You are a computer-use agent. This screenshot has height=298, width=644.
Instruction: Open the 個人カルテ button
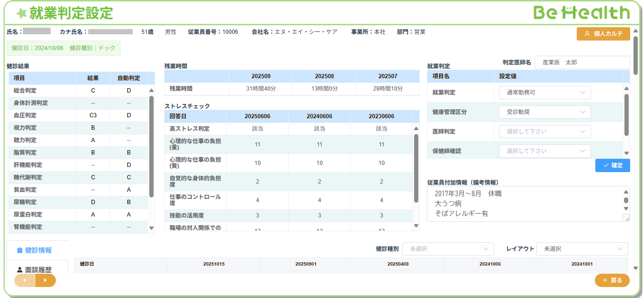(603, 34)
